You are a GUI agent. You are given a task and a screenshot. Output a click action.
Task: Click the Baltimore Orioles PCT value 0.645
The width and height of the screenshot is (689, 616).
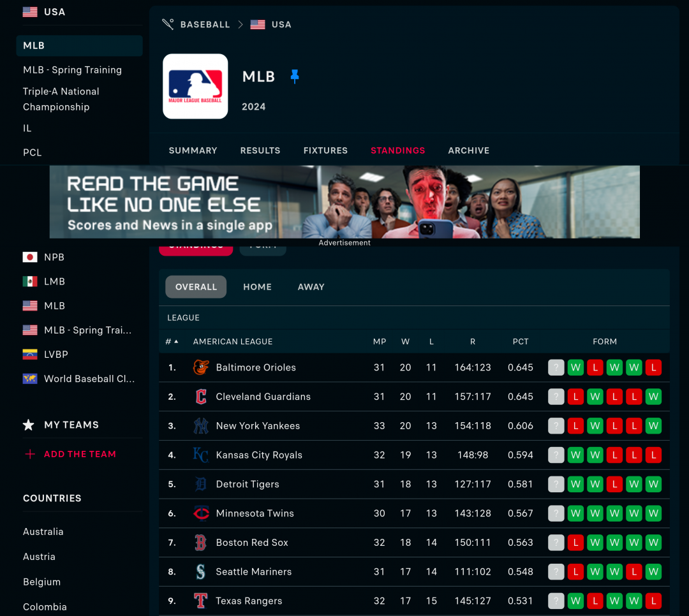pos(521,367)
